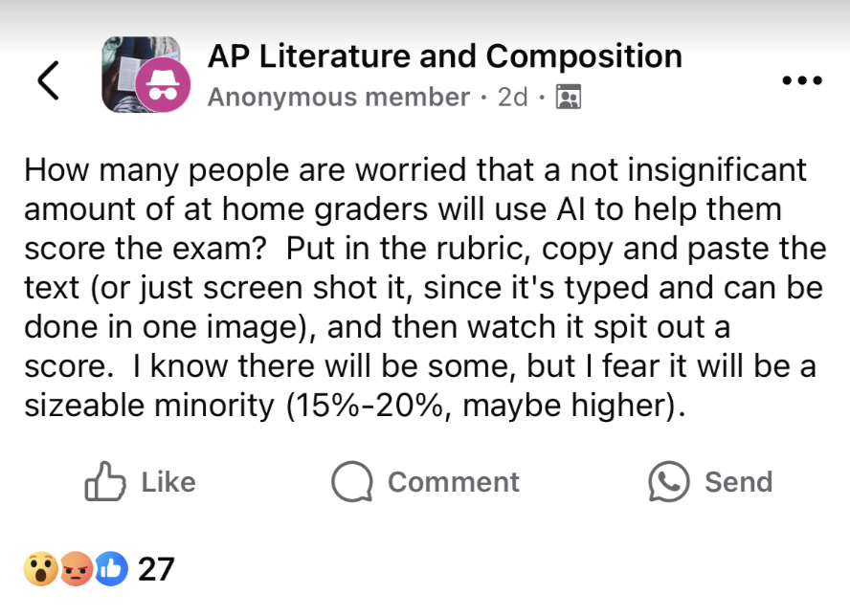The width and height of the screenshot is (850, 616).
Task: Click the WhatsApp Send icon
Action: (x=668, y=482)
